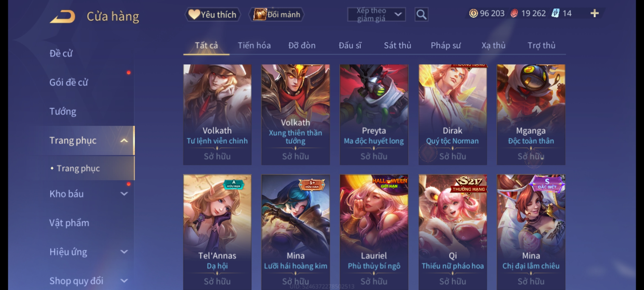This screenshot has width=644, height=290.
Task: Tap the golden back arrow icon
Action: 62,17
